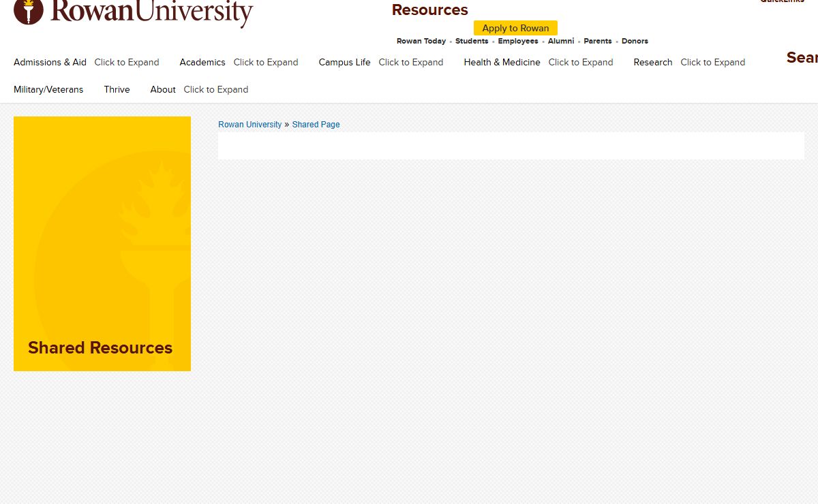Select the Thrive nav item
The width and height of the screenshot is (818, 504).
pos(117,89)
